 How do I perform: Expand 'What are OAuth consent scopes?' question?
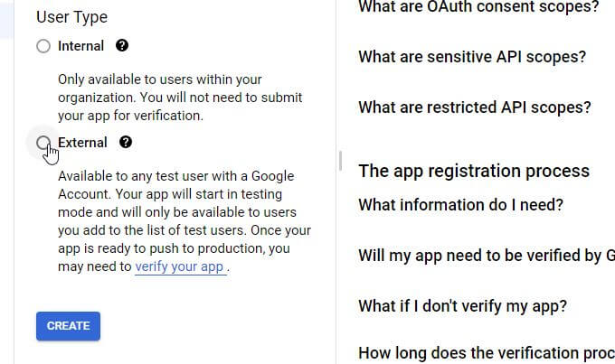[x=478, y=7]
